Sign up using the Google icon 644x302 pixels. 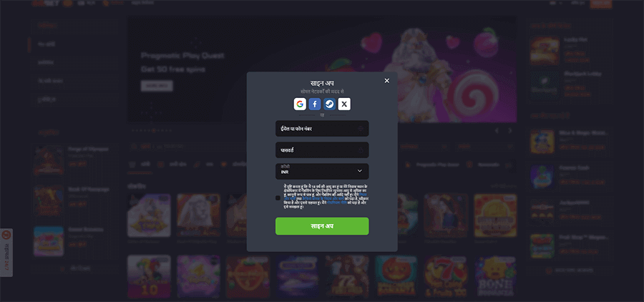300,104
